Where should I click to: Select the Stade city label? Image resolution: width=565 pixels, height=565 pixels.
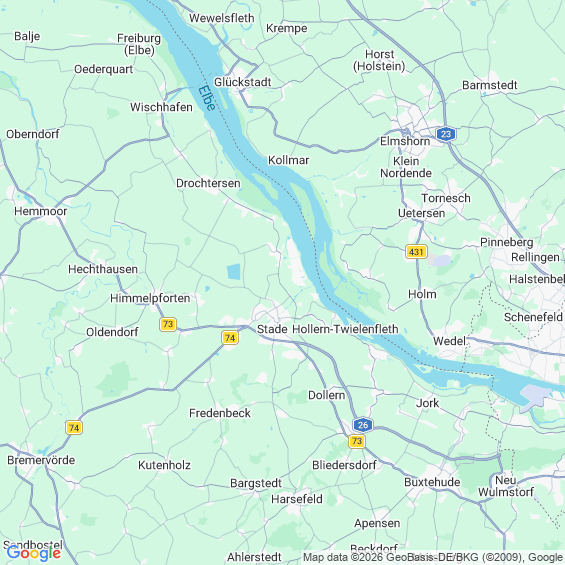point(272,329)
